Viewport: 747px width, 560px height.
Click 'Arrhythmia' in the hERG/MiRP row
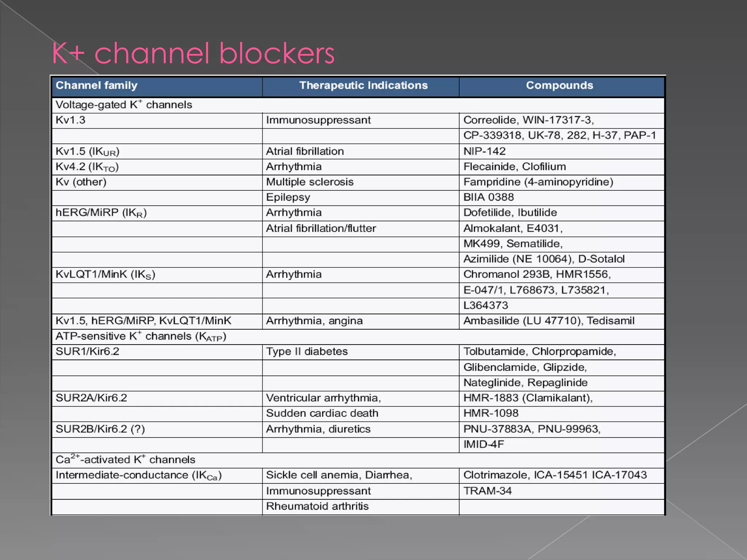[361, 213]
